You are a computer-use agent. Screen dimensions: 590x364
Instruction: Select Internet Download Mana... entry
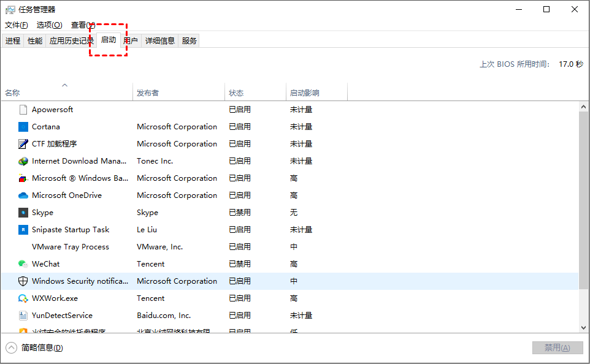[x=79, y=161]
